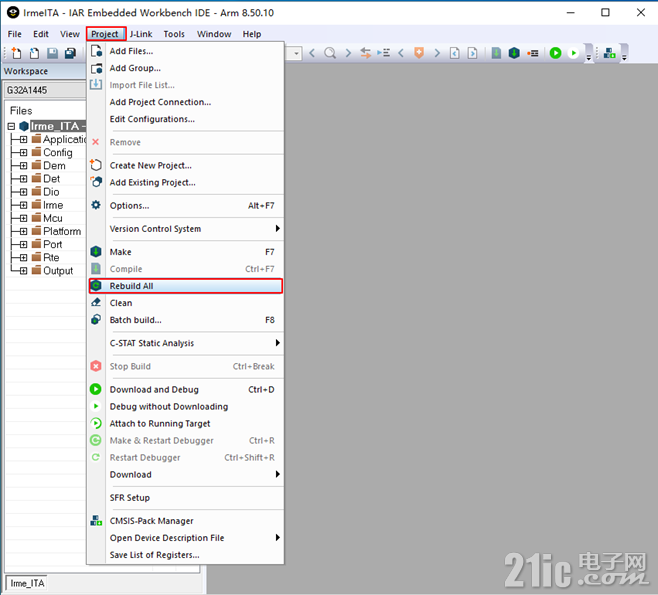Click the Find magnifier toolbar icon
This screenshot has width=658, height=595.
click(330, 53)
